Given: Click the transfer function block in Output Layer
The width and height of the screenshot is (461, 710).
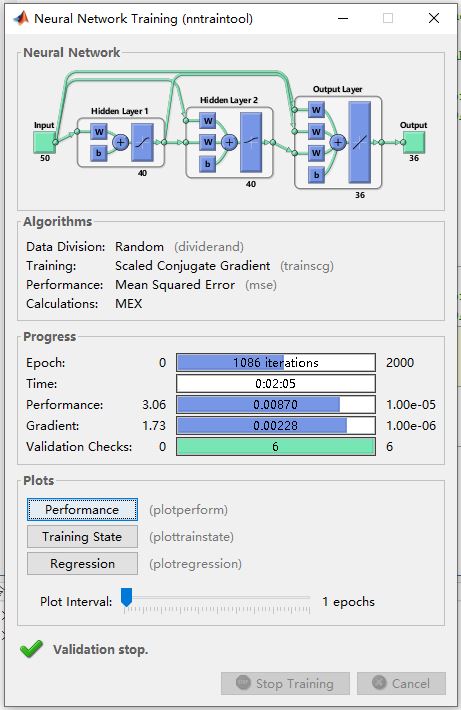Looking at the screenshot, I should (360, 142).
